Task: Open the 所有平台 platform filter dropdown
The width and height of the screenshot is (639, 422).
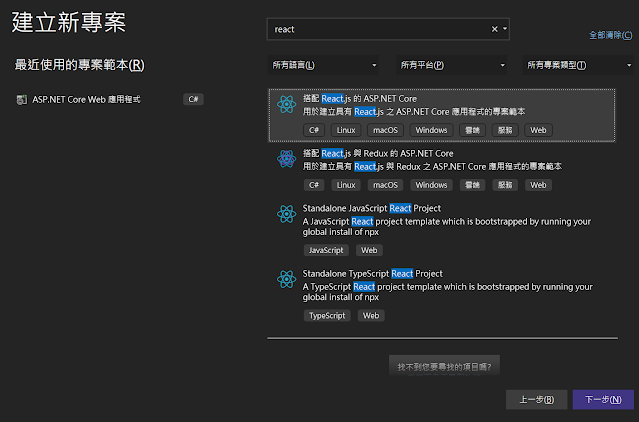Action: tap(451, 65)
